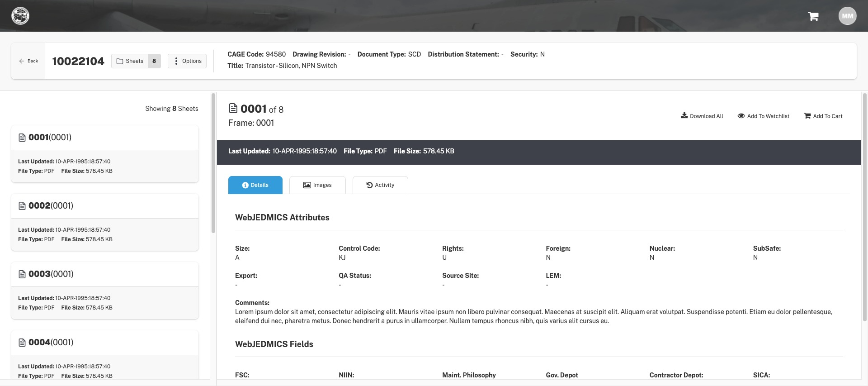This screenshot has width=868, height=386.
Task: Expand the Sheets folder button
Action: coord(130,61)
